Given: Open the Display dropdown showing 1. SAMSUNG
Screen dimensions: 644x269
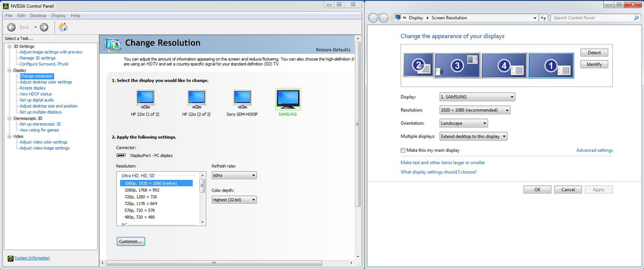Looking at the screenshot, I should pos(477,97).
